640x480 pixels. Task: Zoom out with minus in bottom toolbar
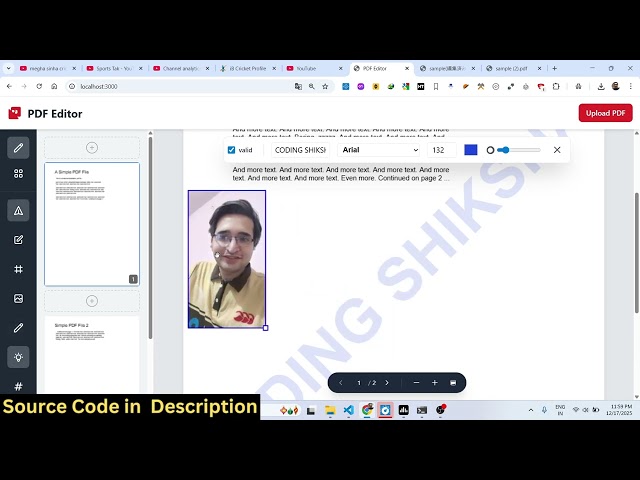(416, 383)
